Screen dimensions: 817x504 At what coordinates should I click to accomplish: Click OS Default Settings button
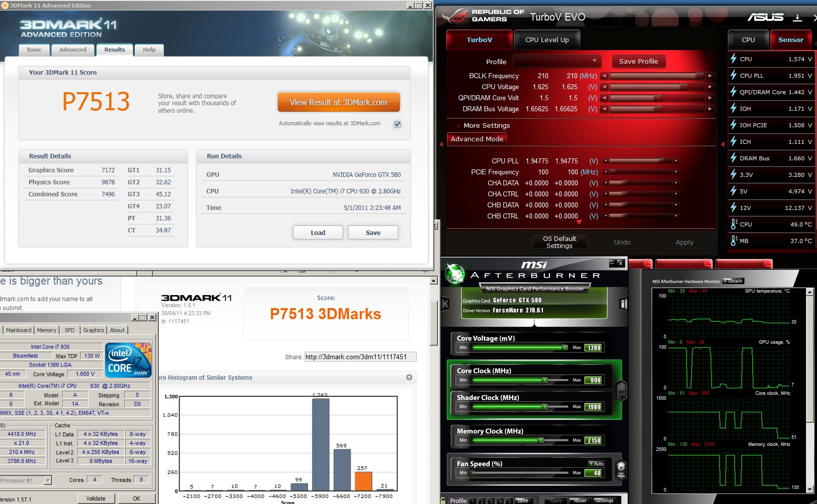click(x=560, y=242)
